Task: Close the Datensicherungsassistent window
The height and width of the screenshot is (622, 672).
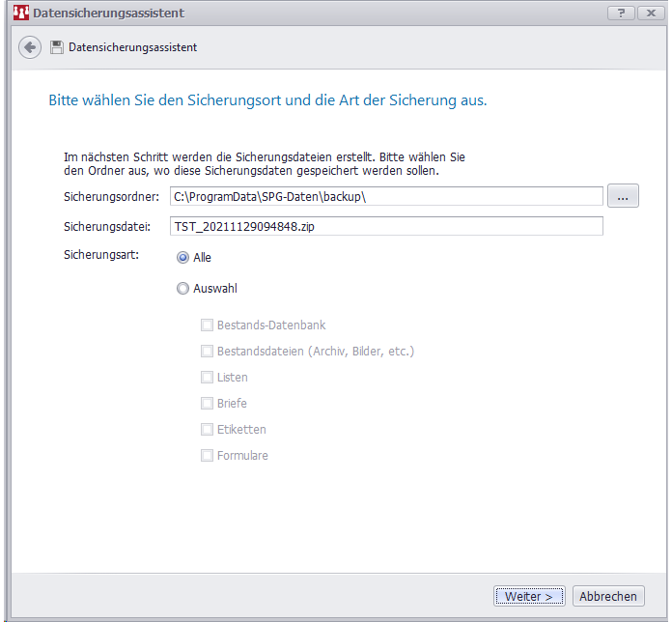Action: tap(649, 13)
